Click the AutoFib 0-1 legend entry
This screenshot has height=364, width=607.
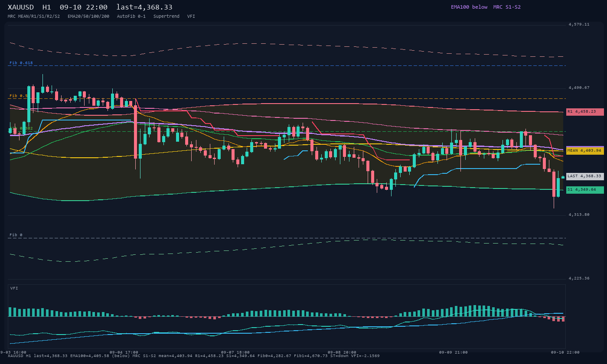131,16
